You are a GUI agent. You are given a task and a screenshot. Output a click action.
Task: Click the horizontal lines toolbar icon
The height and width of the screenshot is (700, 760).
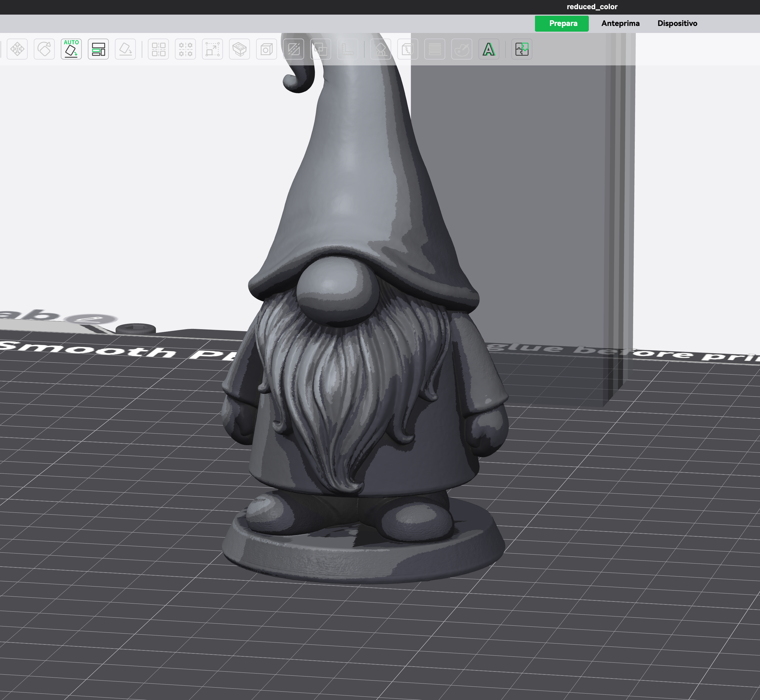coord(435,49)
